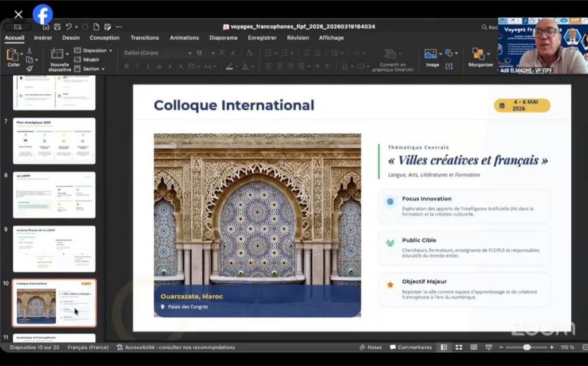Screen dimensions: 588x366
Task: Click the save icon in title bar
Action: tap(57, 27)
